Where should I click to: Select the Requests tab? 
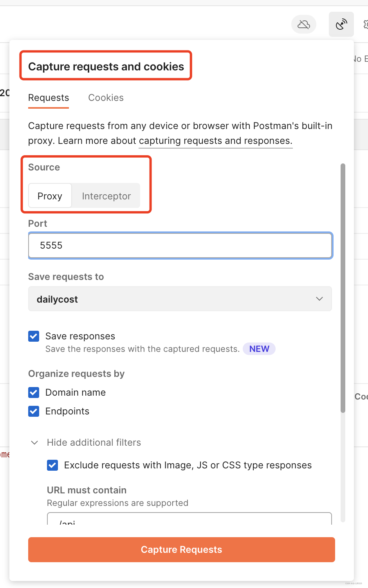tap(49, 98)
